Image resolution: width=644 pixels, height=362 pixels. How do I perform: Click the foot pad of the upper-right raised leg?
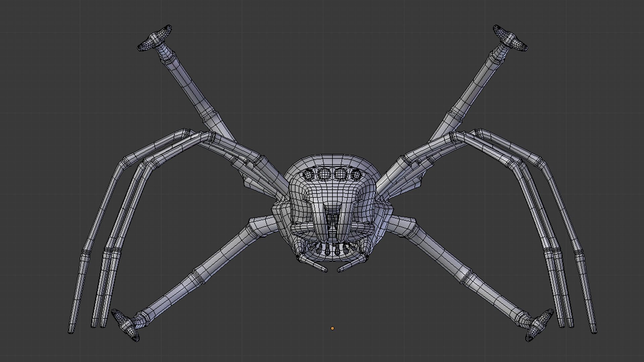click(x=510, y=38)
